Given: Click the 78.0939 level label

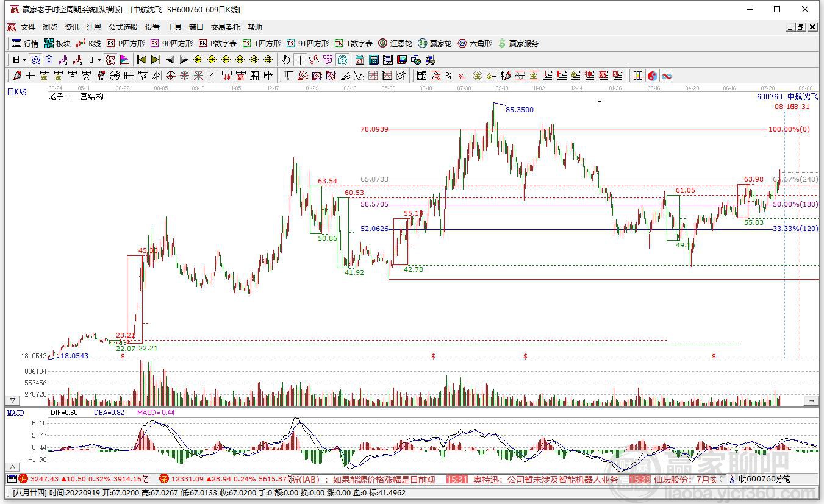Looking at the screenshot, I should click(374, 129).
